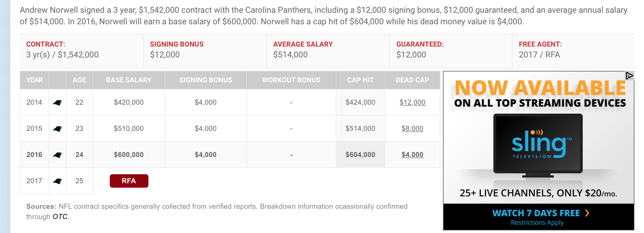644x233 pixels.
Task: Click the Panthers logo in 2015 row
Action: [x=57, y=129]
